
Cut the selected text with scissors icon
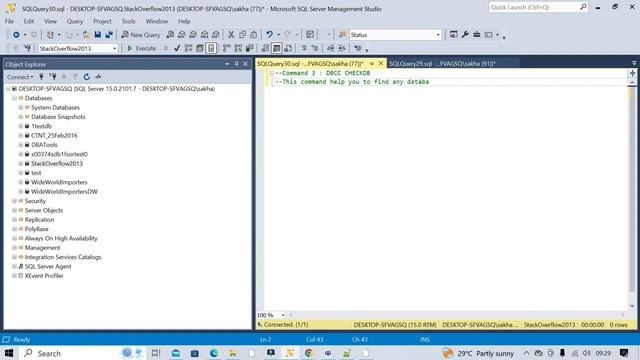point(231,35)
